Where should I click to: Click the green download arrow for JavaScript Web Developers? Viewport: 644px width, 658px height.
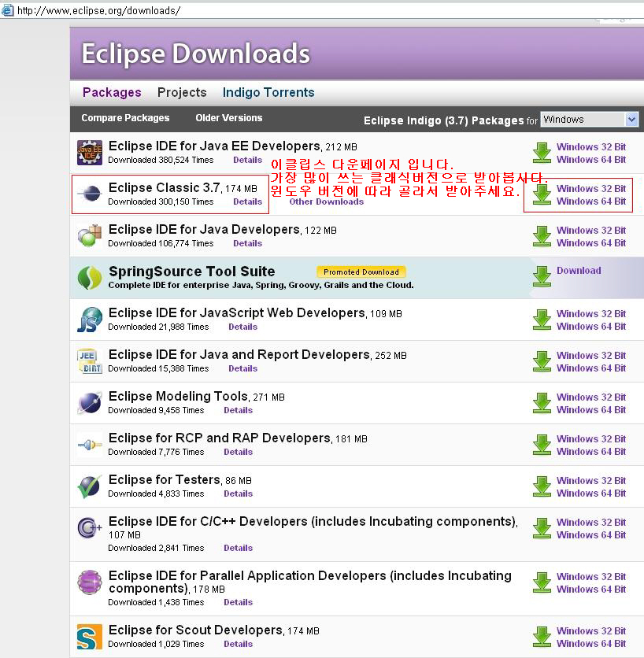[542, 320]
